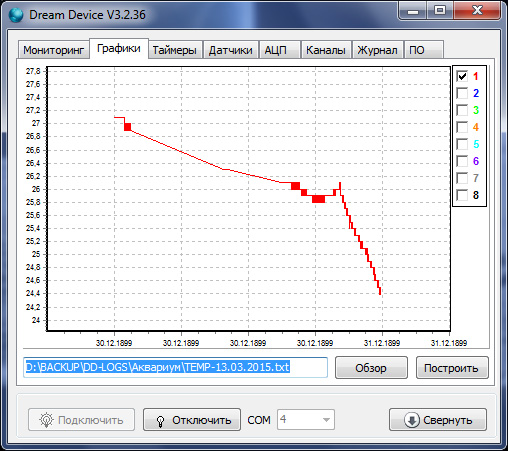Enable channel 5 checkbox

pyautogui.click(x=462, y=144)
